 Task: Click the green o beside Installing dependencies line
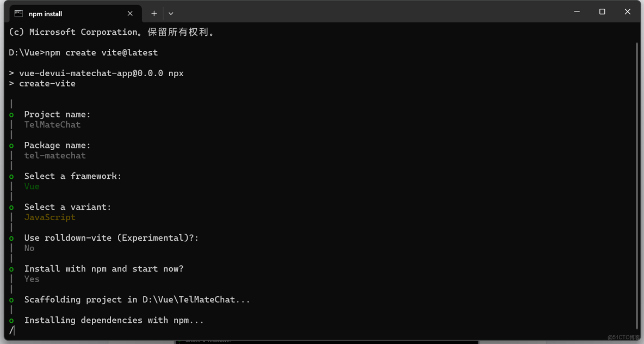point(11,320)
